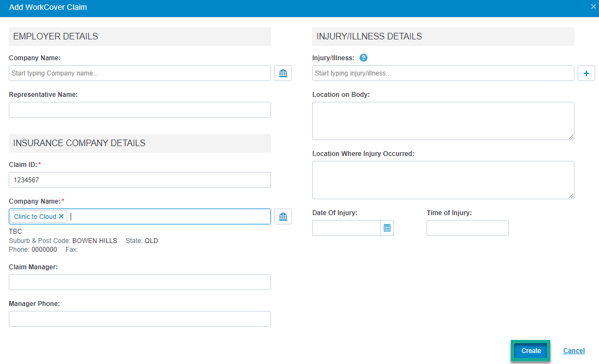The width and height of the screenshot is (599, 364).
Task: Grab Location on Body resize handle
Action: (571, 137)
